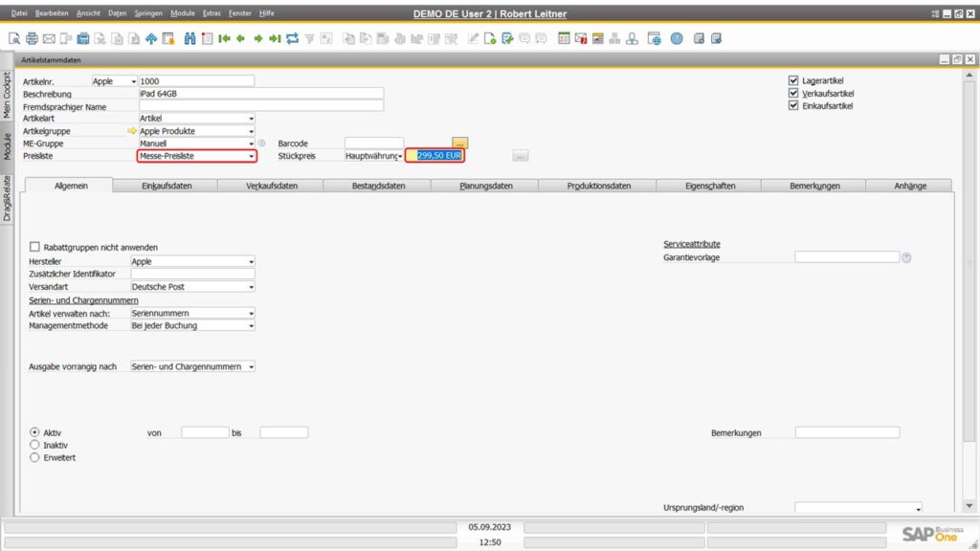Select the Aktiv radio button

point(34,432)
